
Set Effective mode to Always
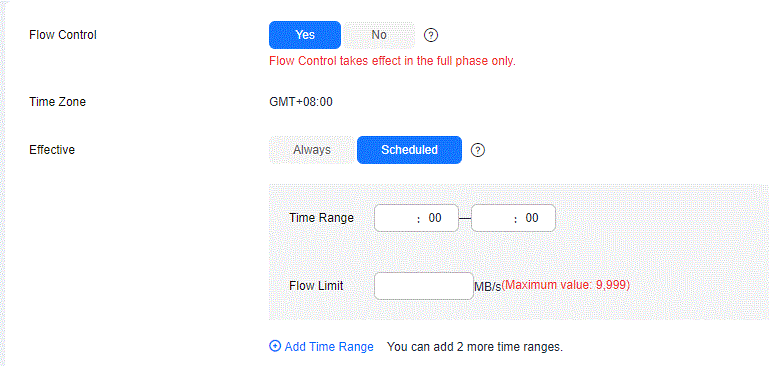click(312, 150)
